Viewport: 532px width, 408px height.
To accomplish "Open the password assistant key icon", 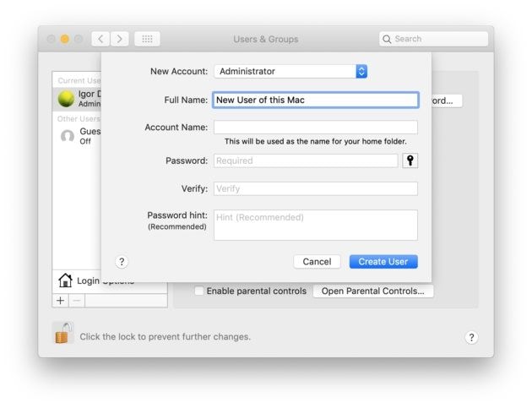I will (410, 160).
